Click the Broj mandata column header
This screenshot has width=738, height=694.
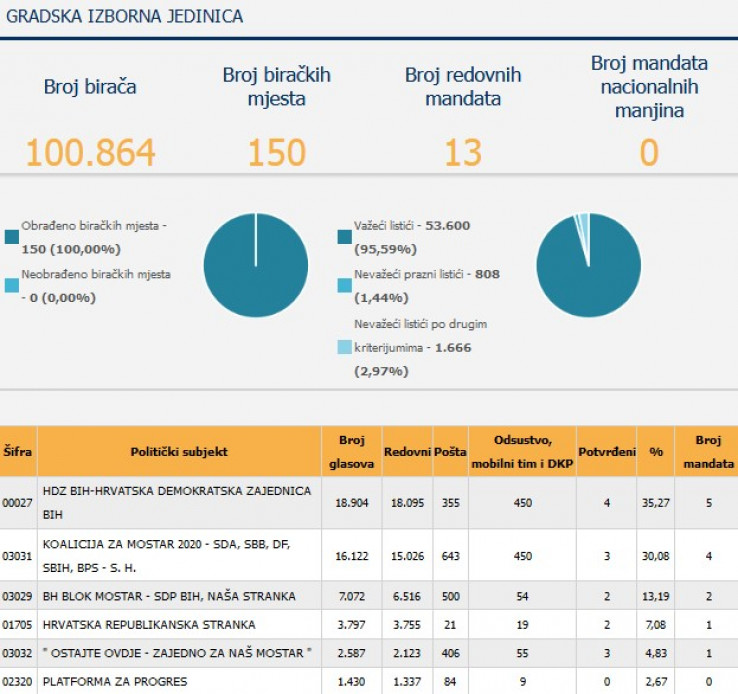708,451
